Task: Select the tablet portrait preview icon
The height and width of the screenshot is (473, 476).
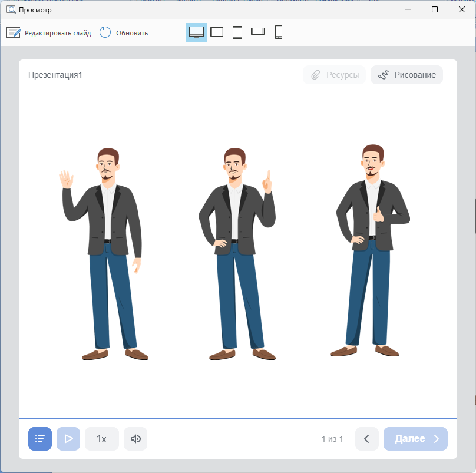Action: [x=237, y=32]
